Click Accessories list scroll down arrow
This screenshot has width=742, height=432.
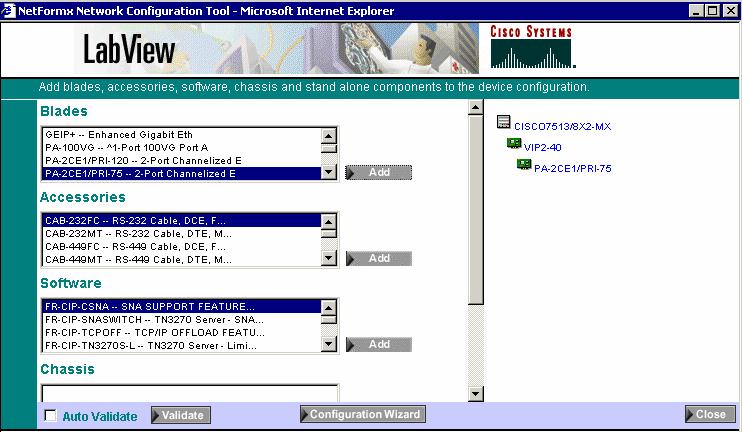point(329,258)
